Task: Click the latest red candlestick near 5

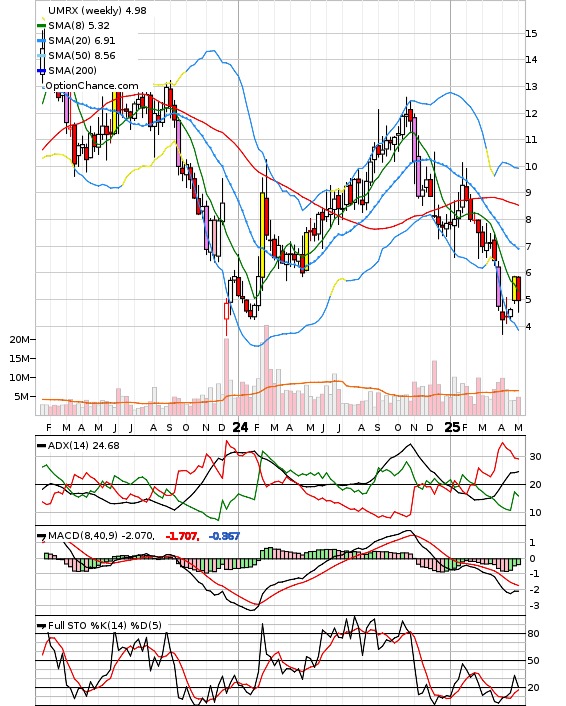Action: click(518, 289)
